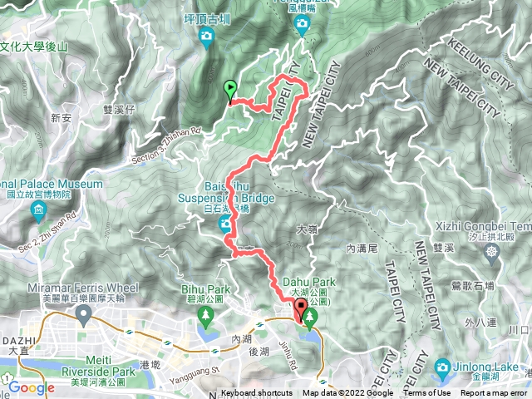Open Keyboard shortcuts link
Viewport: 532px width, 399px height.
tap(257, 393)
